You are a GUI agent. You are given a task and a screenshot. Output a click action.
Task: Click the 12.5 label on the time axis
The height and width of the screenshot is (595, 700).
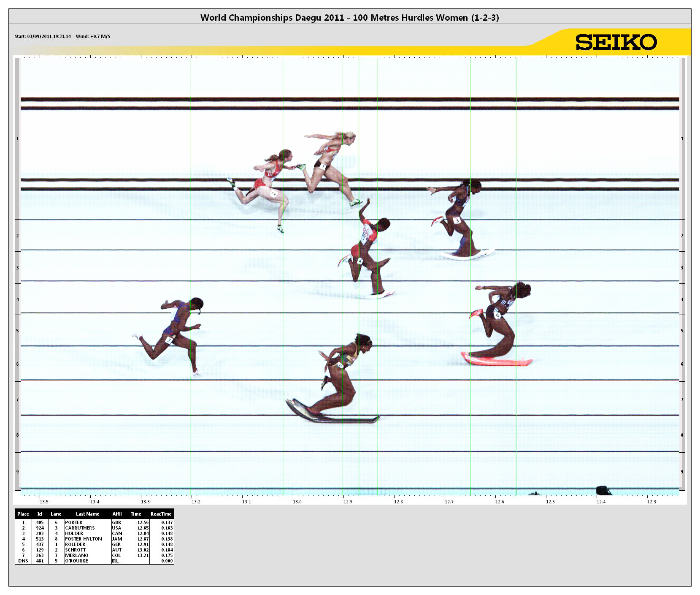tap(550, 502)
